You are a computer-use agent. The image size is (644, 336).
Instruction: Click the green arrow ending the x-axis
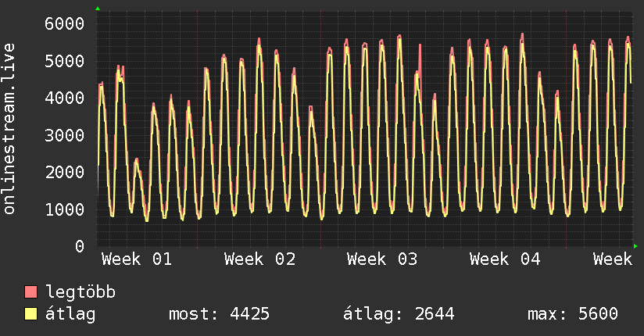point(635,246)
